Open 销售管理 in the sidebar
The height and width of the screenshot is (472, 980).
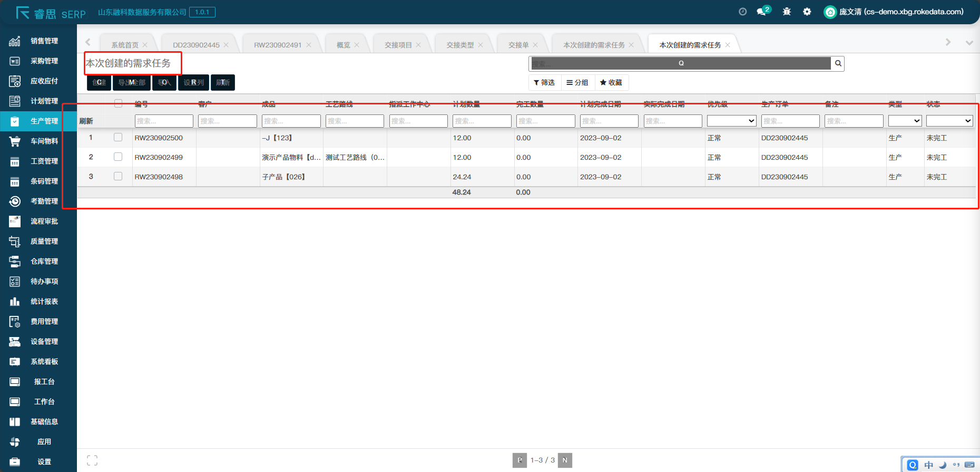[44, 41]
